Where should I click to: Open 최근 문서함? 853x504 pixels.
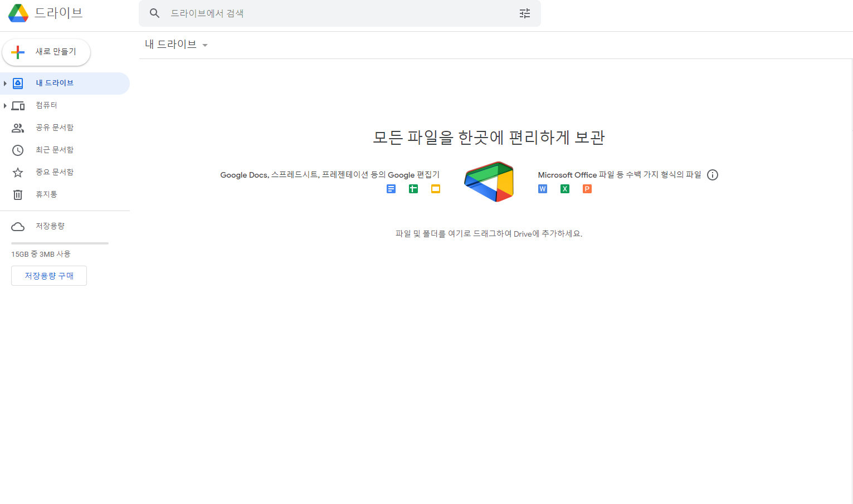tap(65, 150)
